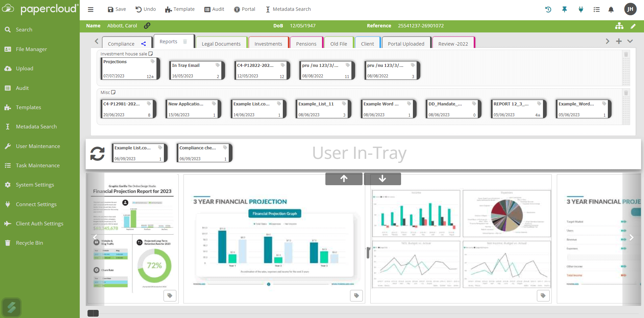
Task: Click the share icon on the Compliance tab
Action: coord(143,44)
